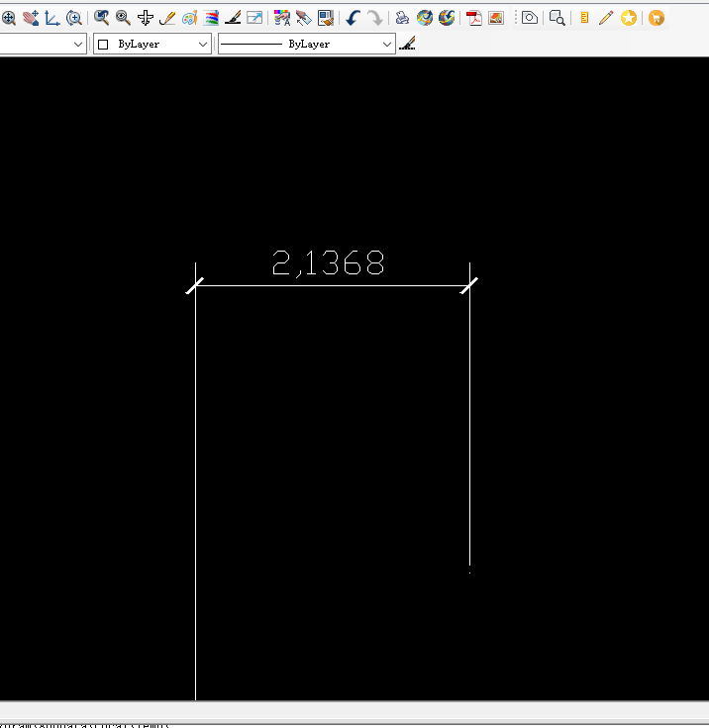Viewport: 709px width, 728px height.
Task: Click the stacked colored layers icon
Action: (211, 18)
